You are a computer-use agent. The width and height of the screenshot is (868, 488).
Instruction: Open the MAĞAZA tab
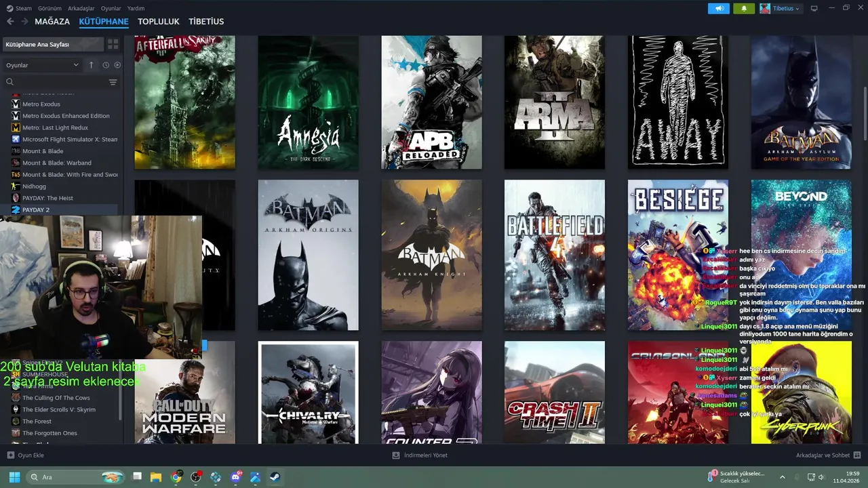point(52,22)
